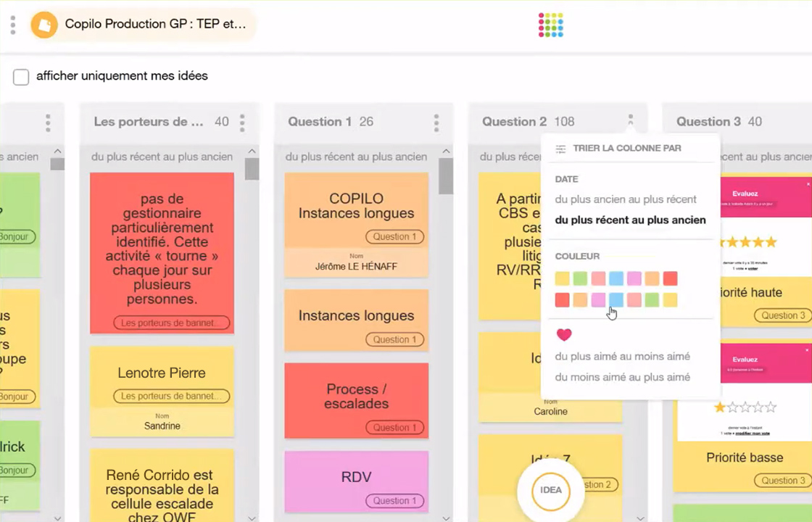Pick the blue swatch under the hand cursor

616,300
